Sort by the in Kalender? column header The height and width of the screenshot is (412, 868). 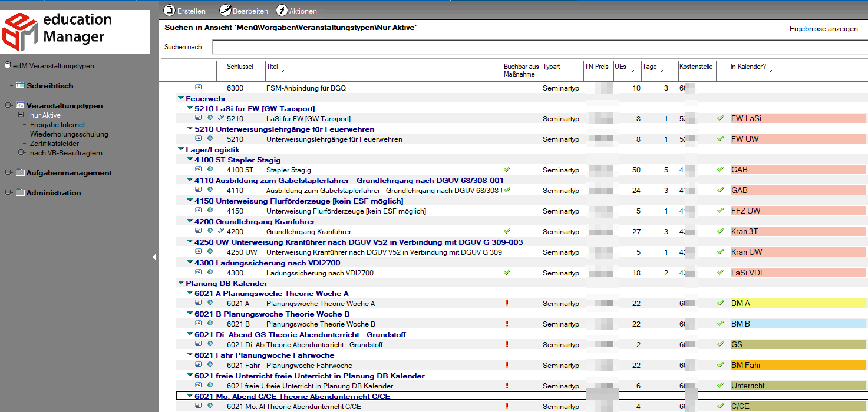click(748, 67)
